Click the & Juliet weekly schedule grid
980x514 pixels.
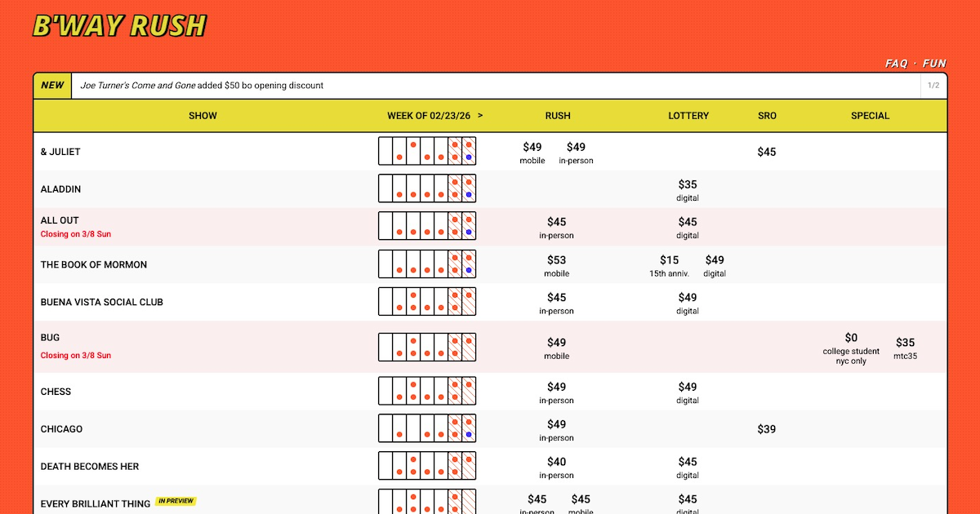[x=427, y=151]
